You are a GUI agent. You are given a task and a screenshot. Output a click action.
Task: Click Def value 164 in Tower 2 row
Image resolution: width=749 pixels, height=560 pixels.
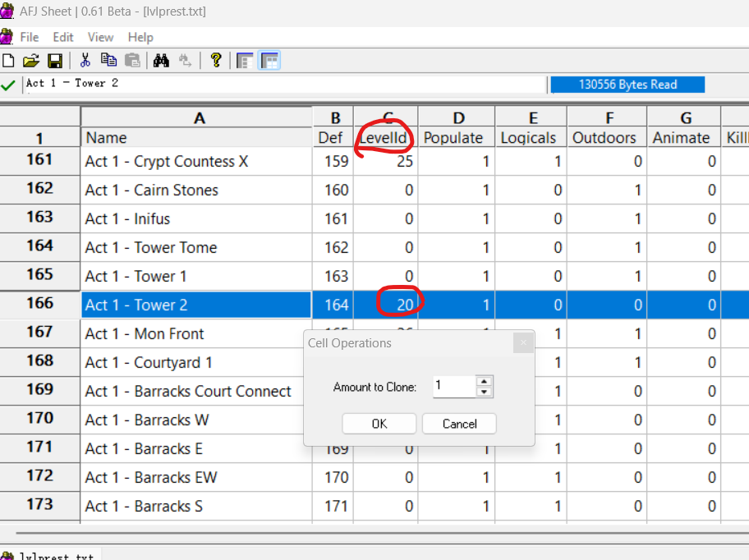point(333,305)
